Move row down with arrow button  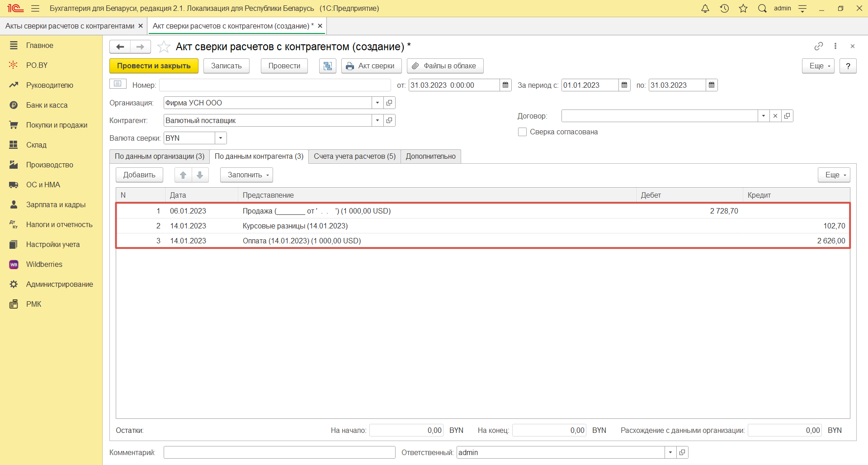click(x=200, y=175)
